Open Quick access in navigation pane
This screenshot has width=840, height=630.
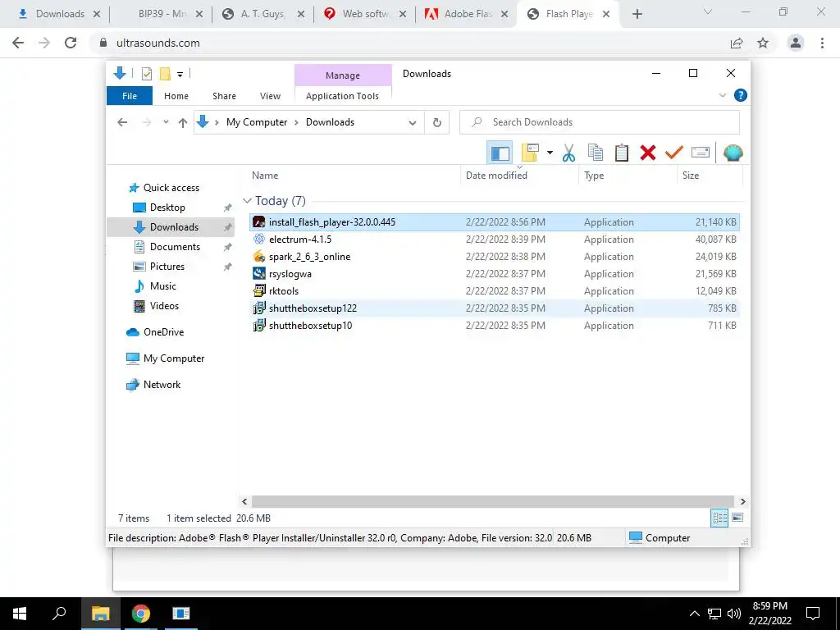click(171, 188)
